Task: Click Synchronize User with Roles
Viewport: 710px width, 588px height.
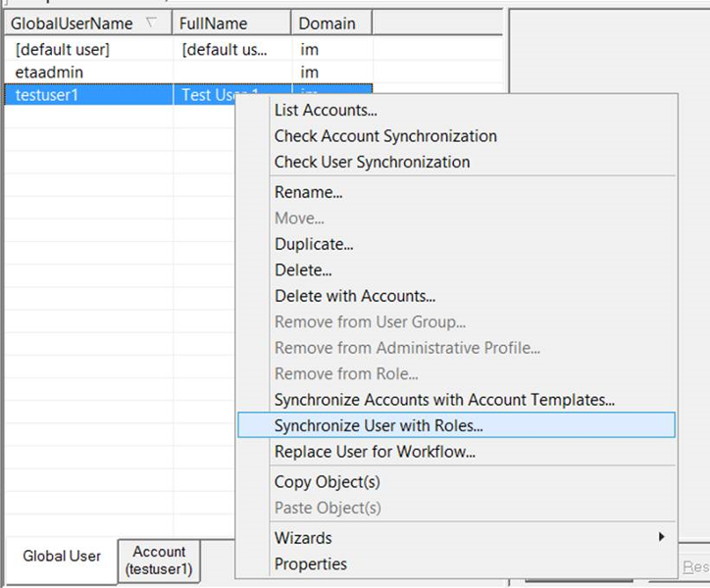Action: (x=379, y=425)
